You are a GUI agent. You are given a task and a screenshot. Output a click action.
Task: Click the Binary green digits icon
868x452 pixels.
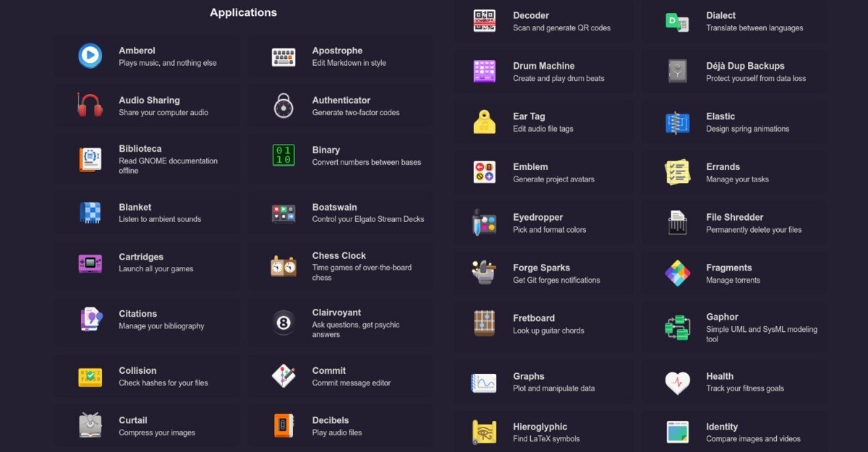click(284, 155)
